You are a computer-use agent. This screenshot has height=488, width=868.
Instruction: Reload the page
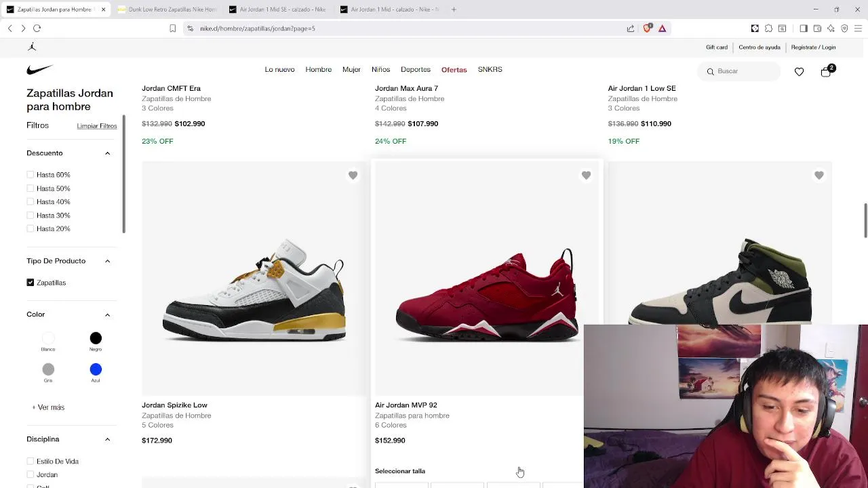click(x=37, y=28)
